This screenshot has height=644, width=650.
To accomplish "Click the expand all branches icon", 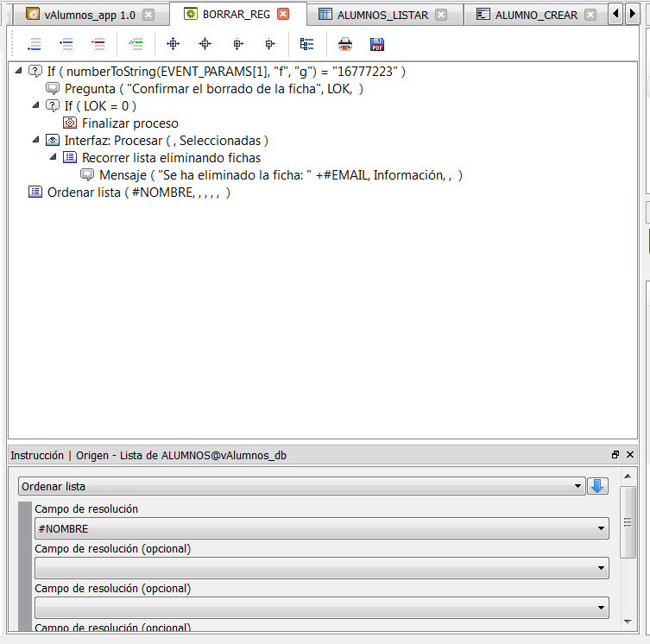I will [x=173, y=44].
